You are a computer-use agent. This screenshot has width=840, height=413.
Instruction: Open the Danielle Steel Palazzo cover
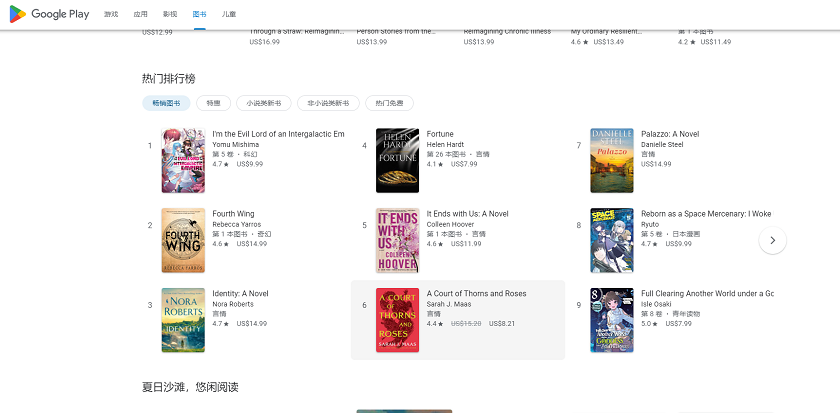pos(612,161)
